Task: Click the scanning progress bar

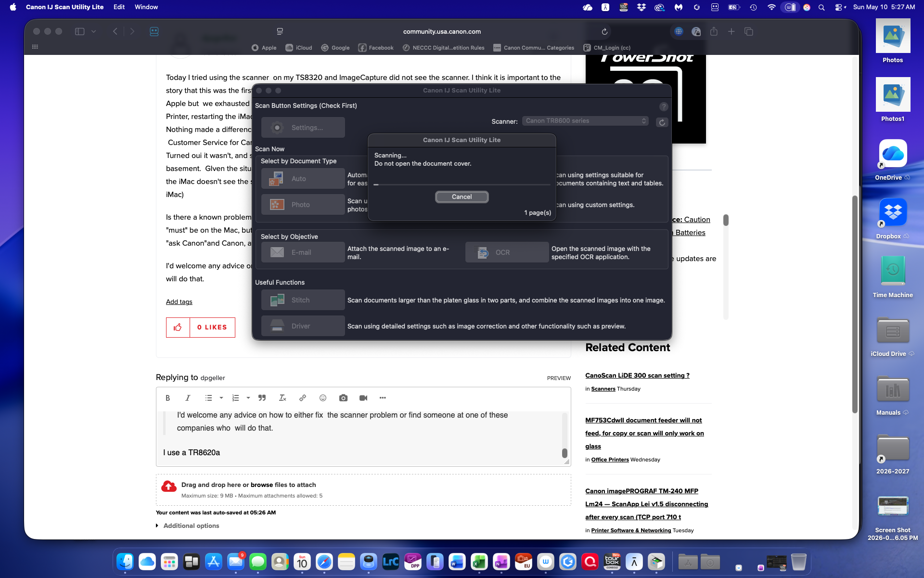Action: (462, 184)
